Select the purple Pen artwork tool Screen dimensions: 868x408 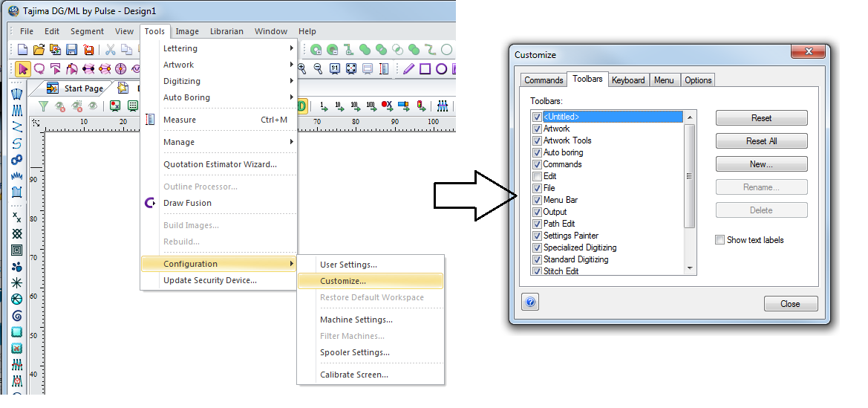pos(408,68)
